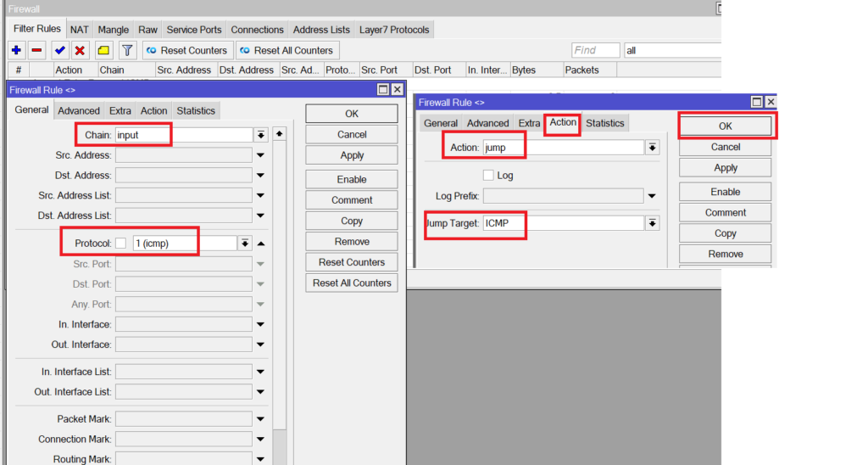The width and height of the screenshot is (868, 465).
Task: Expand the Packet Mark field
Action: pyautogui.click(x=260, y=419)
